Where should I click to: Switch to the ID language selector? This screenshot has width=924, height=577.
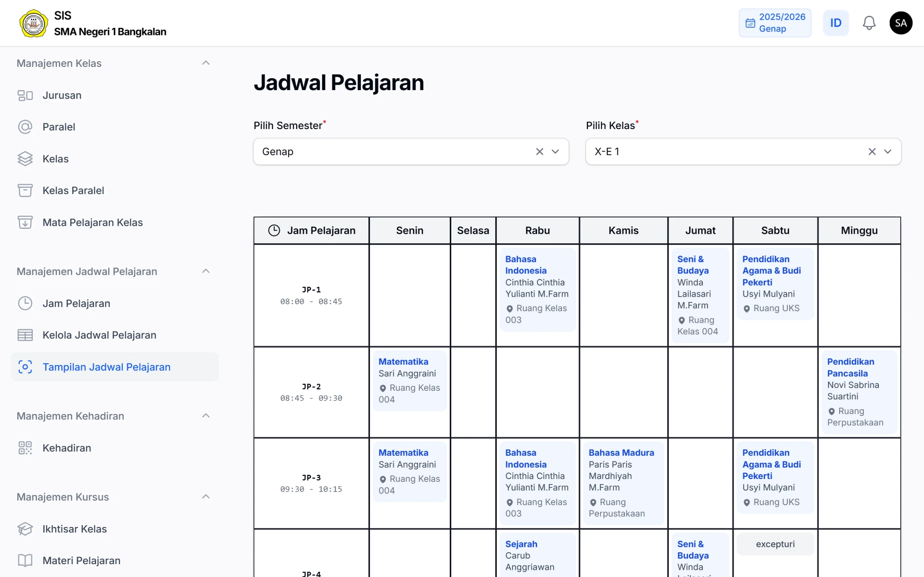tap(835, 23)
